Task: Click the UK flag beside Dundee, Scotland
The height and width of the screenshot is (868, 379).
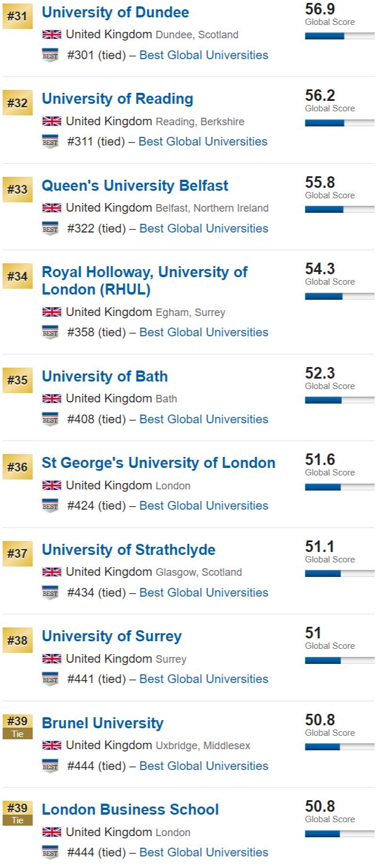Action: (x=52, y=34)
